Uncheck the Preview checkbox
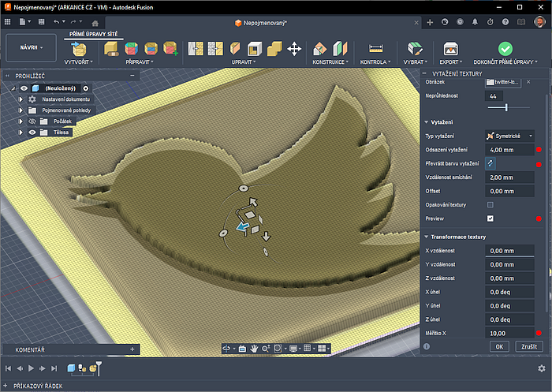Viewport: 552px width, 392px height. point(490,218)
